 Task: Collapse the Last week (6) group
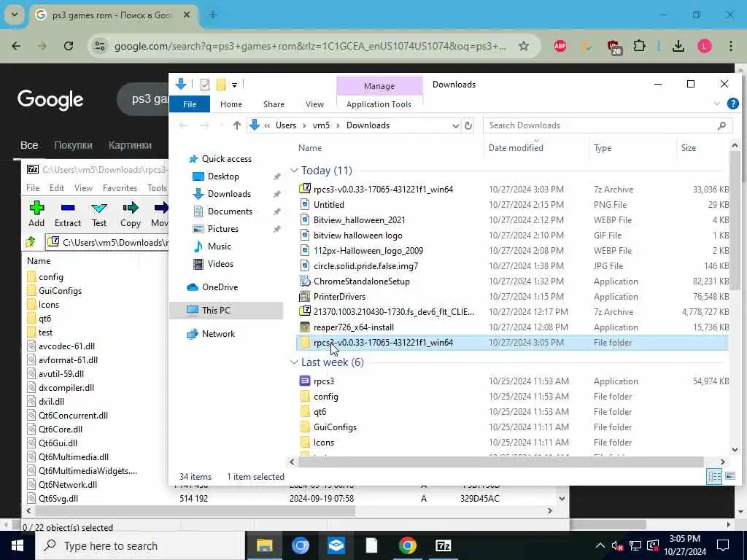coord(294,362)
